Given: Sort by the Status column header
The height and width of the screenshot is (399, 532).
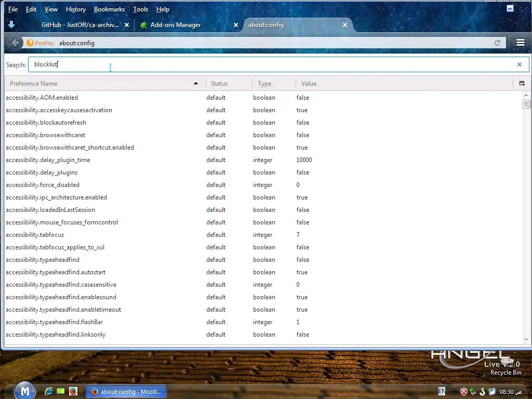Looking at the screenshot, I should coord(229,84).
